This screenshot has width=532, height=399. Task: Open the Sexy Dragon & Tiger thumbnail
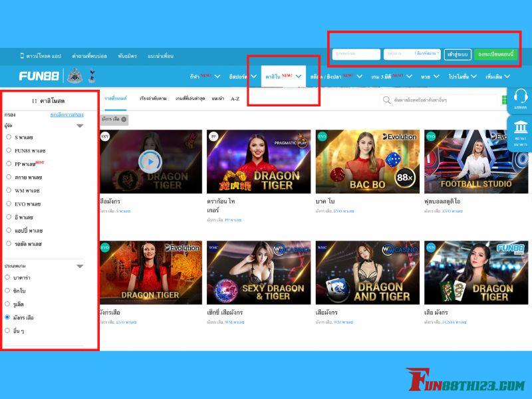click(x=259, y=273)
